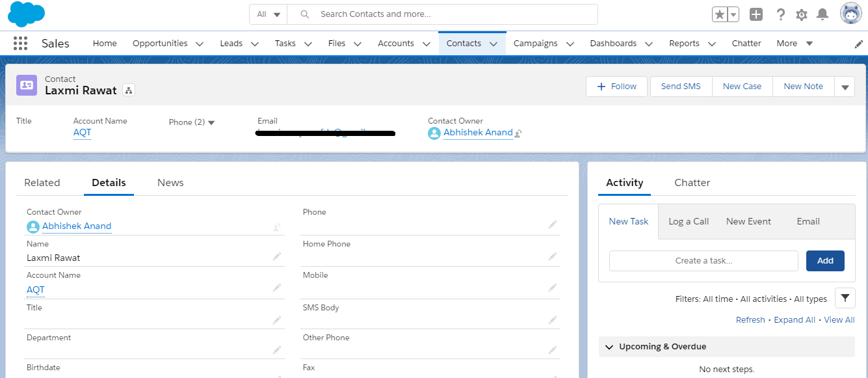Click the New Note button
The image size is (868, 378).
803,87
